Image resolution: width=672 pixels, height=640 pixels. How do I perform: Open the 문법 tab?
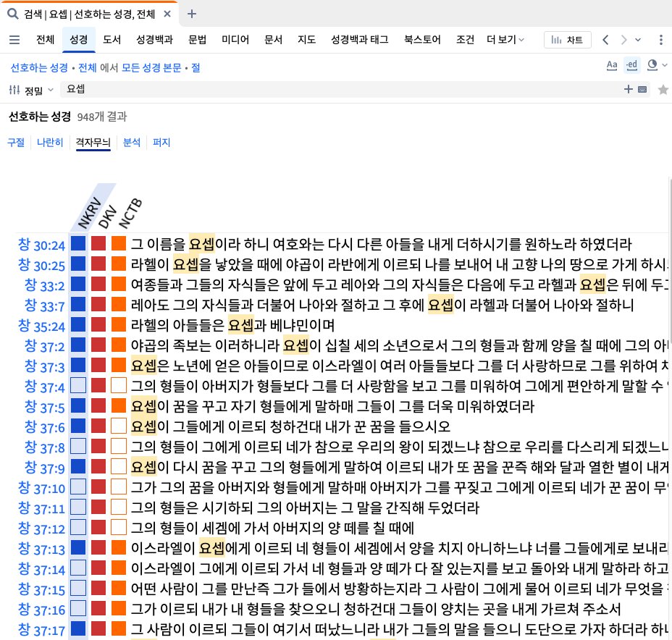tap(197, 40)
